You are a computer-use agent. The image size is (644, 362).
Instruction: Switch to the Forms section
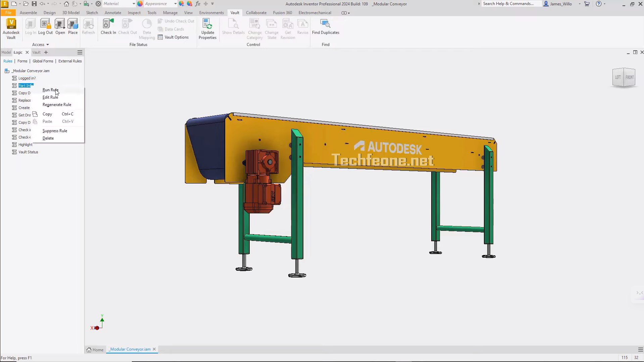(22, 61)
